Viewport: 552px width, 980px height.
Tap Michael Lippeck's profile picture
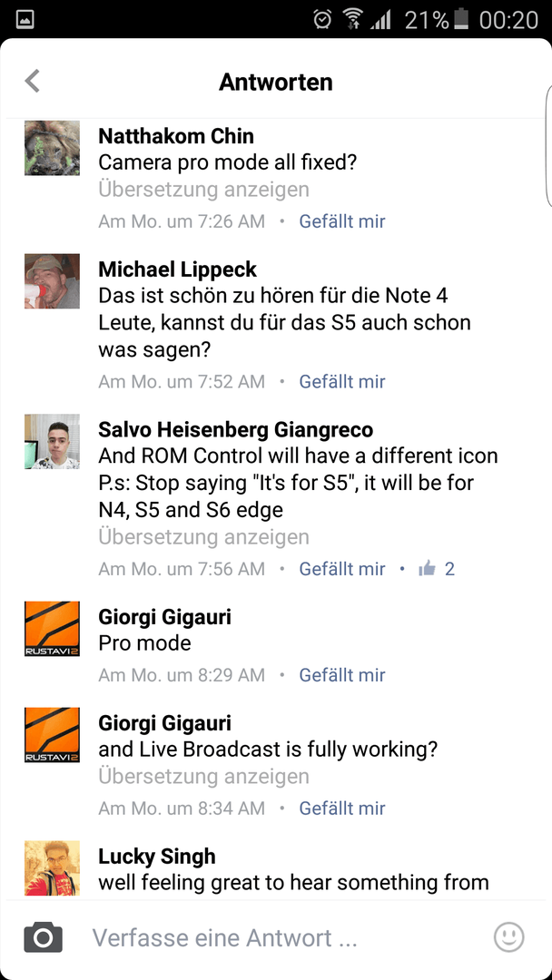52,280
